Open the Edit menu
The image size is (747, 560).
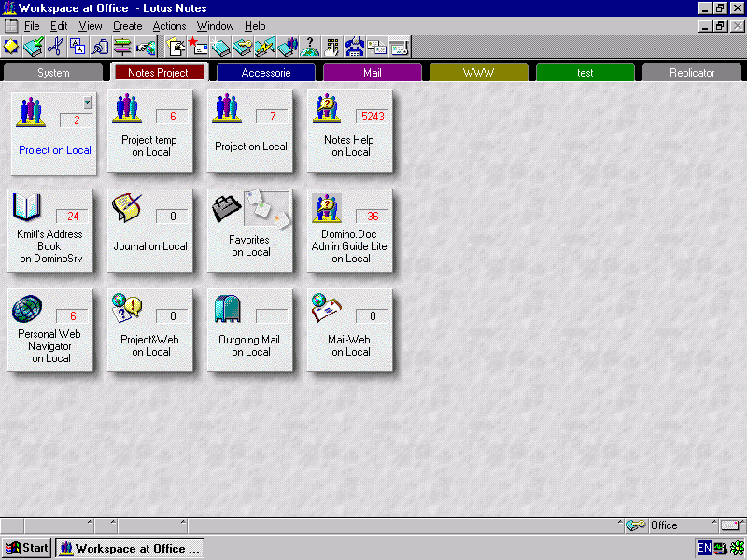coord(59,26)
